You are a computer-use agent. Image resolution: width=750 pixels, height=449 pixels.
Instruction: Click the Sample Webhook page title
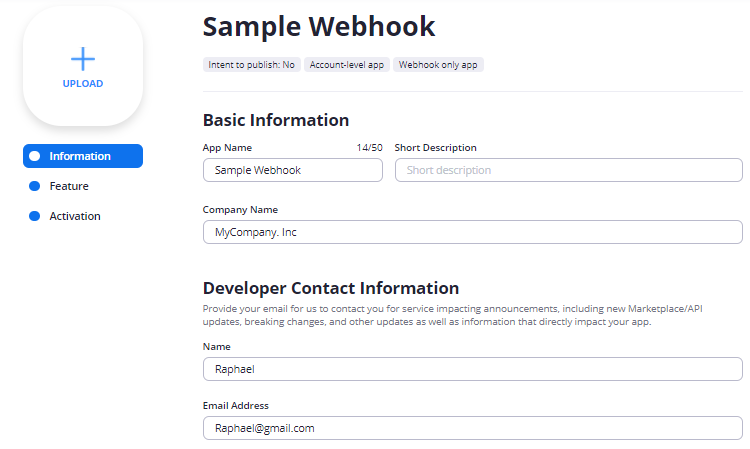tap(319, 26)
